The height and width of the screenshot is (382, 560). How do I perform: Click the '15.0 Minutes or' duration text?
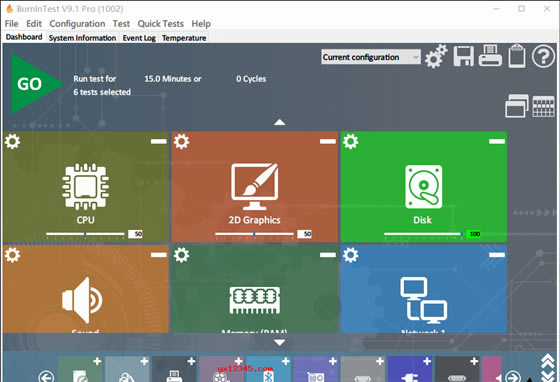173,79
